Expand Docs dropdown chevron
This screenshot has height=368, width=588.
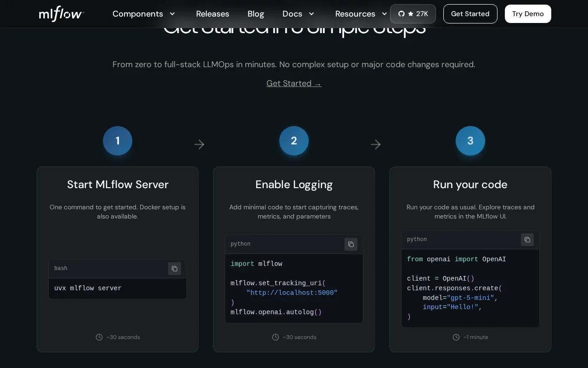311,14
